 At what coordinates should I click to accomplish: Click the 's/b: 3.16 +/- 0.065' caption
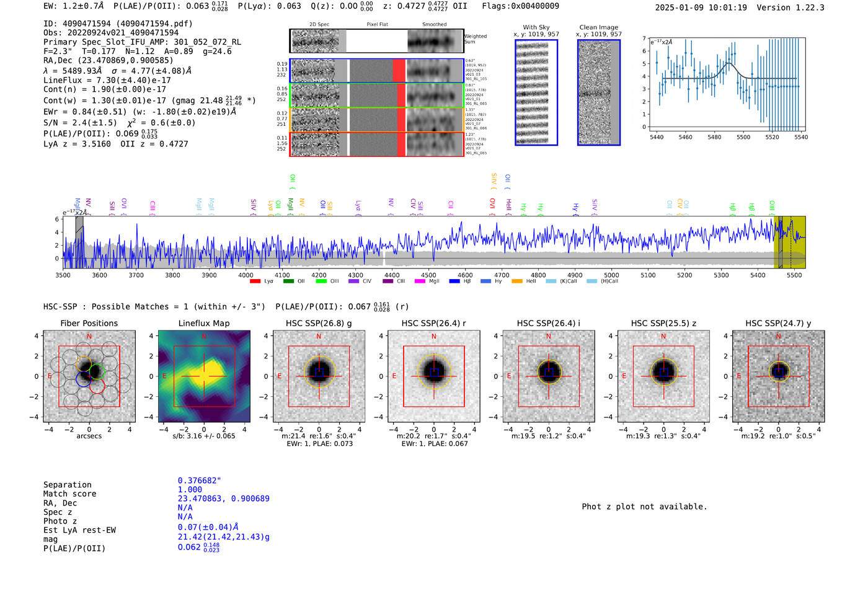(x=204, y=436)
